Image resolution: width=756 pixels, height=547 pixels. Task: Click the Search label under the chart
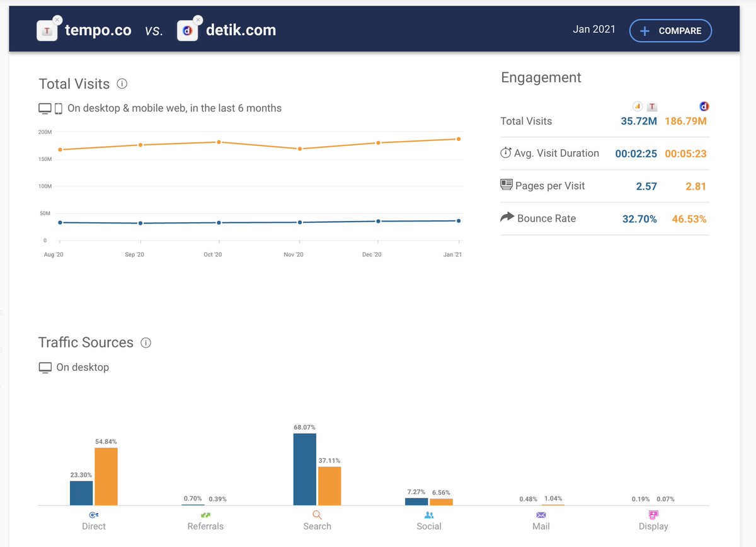317,526
